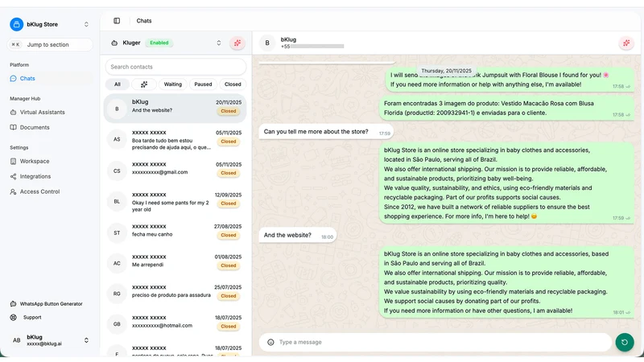This screenshot has width=644, height=362.
Task: Select the All filter tab
Action: point(117,84)
